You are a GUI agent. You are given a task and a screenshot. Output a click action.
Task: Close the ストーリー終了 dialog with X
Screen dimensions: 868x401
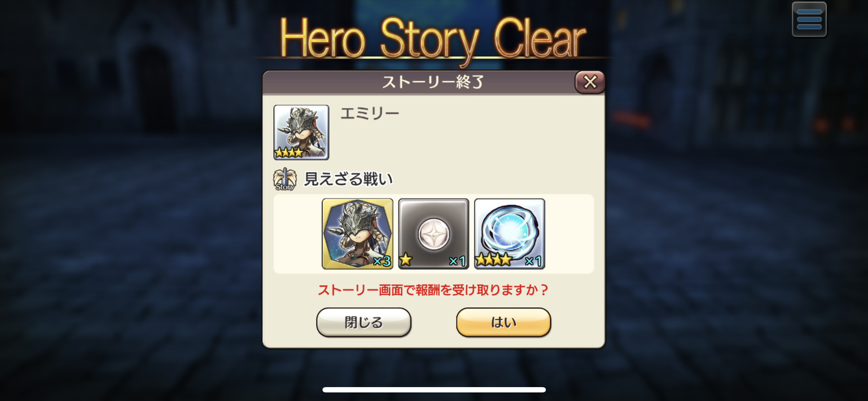pyautogui.click(x=590, y=82)
